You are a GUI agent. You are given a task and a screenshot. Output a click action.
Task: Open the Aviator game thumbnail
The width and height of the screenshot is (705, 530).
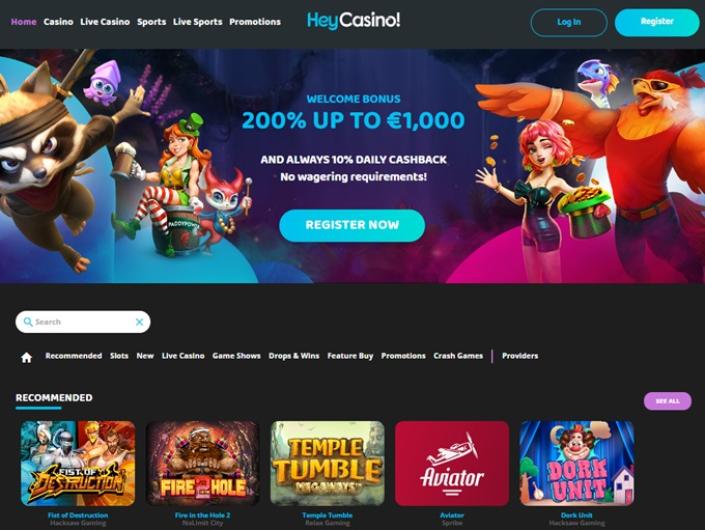pyautogui.click(x=452, y=463)
